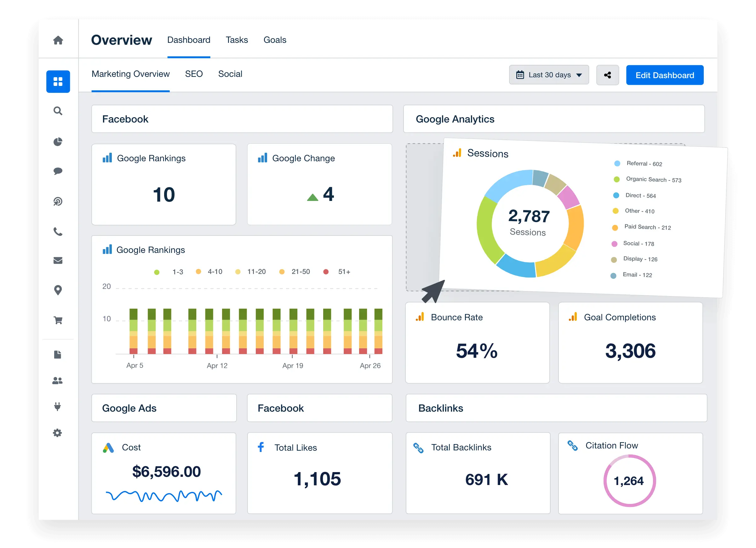Click the 3,306 Goal Completions value
The height and width of the screenshot is (548, 756).
coord(630,351)
